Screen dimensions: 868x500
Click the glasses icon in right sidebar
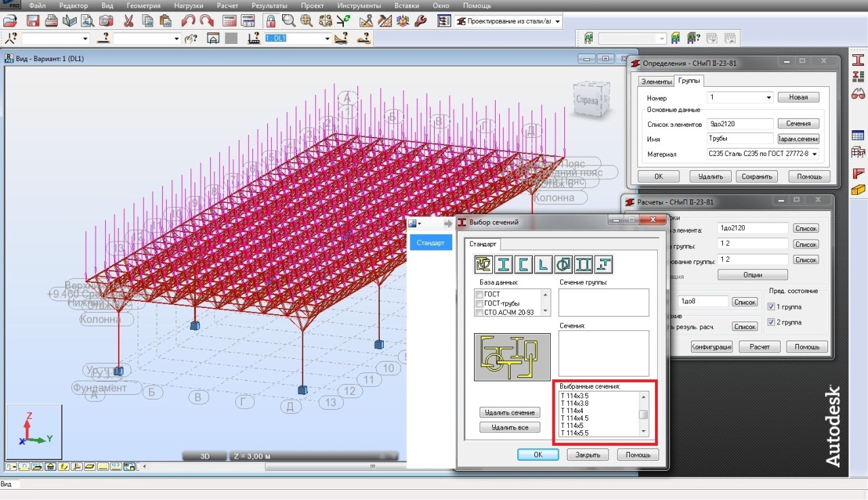858,94
